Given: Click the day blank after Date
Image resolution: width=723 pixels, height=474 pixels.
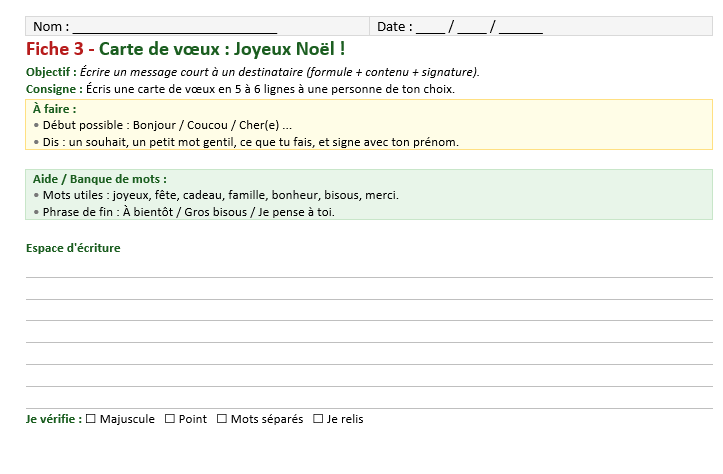Looking at the screenshot, I should (x=430, y=27).
